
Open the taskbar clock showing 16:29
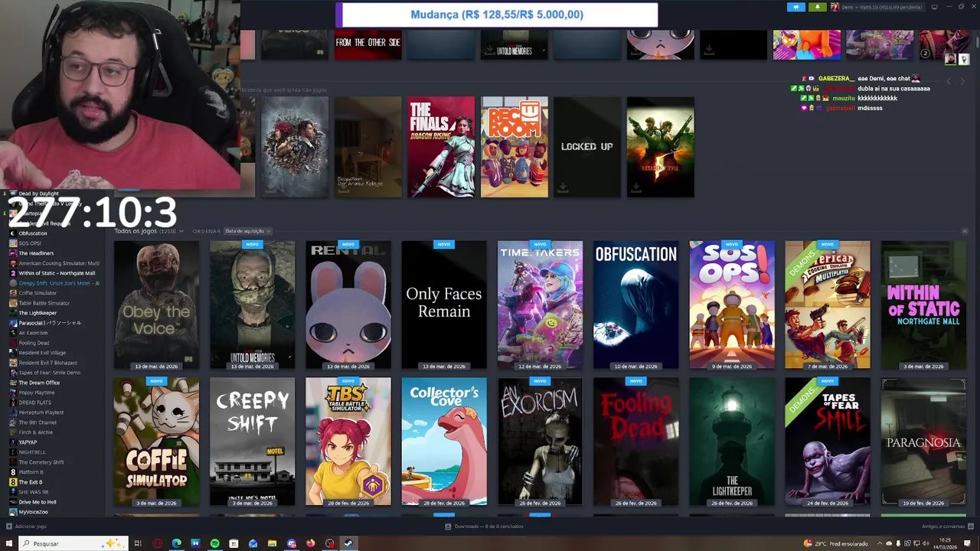point(945,543)
